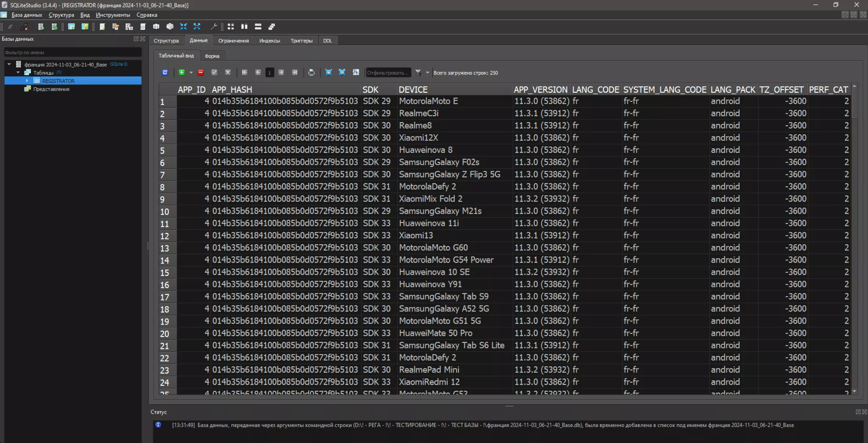Open filter mode dropdown arrow

tap(427, 73)
